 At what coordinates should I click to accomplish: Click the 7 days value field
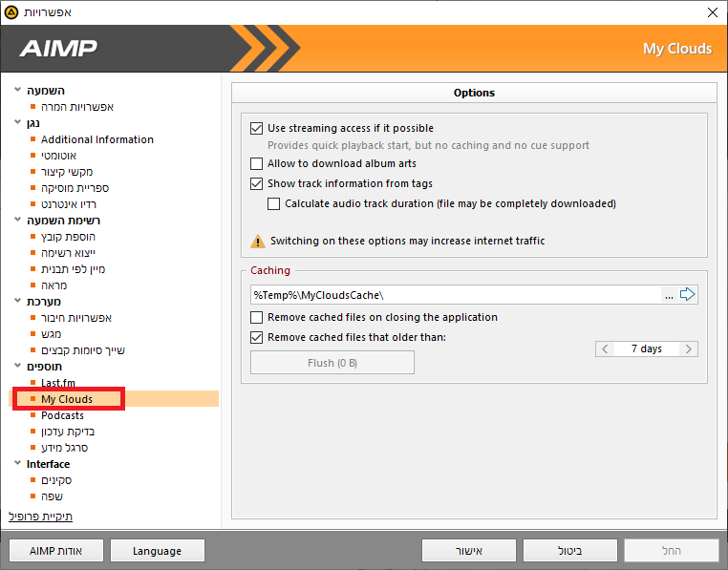[x=647, y=349]
